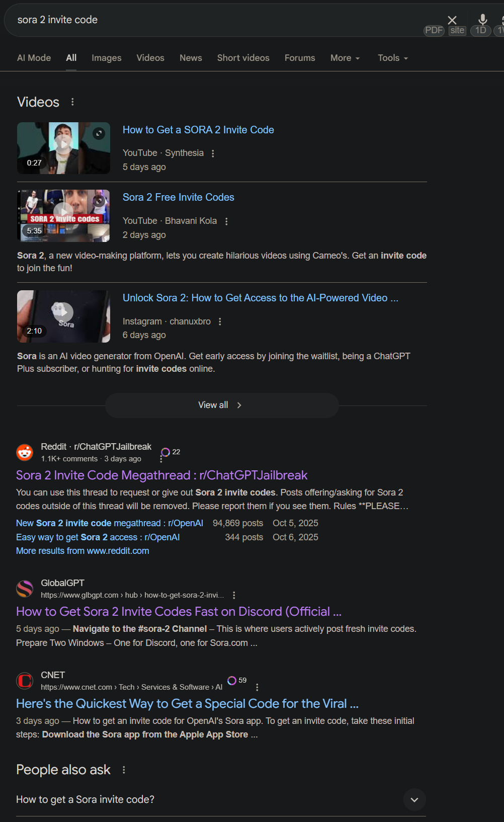Open options menu beside Videos heading
This screenshot has height=822, width=504.
[x=73, y=102]
